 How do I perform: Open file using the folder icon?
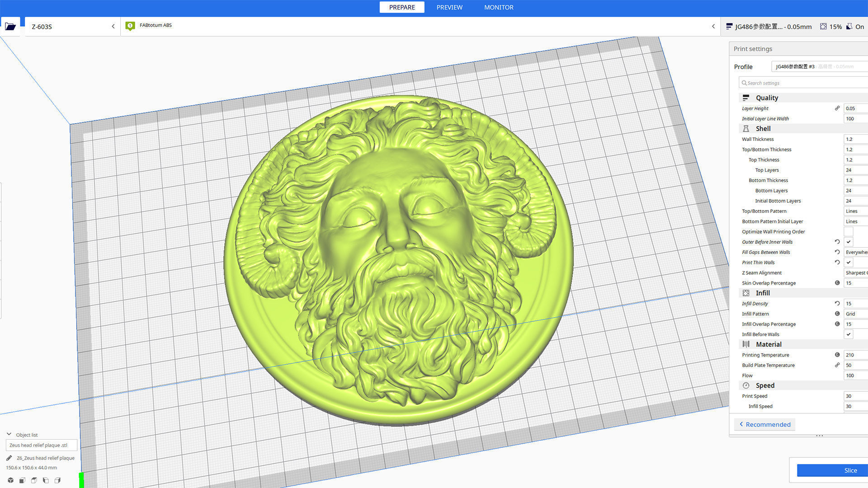click(10, 27)
